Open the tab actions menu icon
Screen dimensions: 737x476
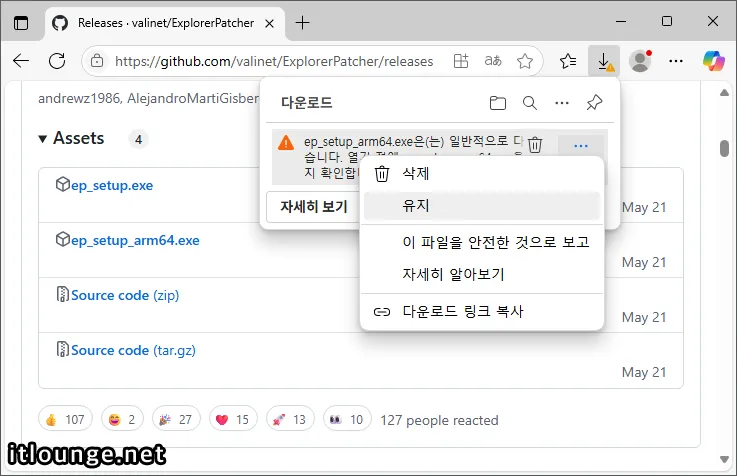pos(21,23)
